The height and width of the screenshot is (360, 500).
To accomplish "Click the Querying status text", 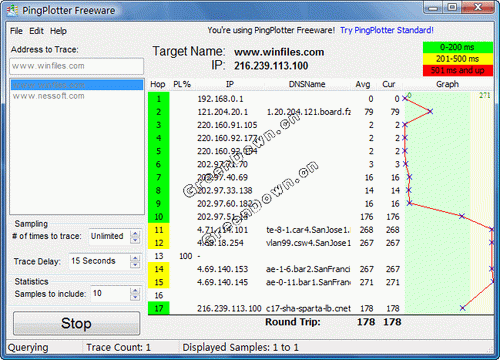I will (28, 348).
